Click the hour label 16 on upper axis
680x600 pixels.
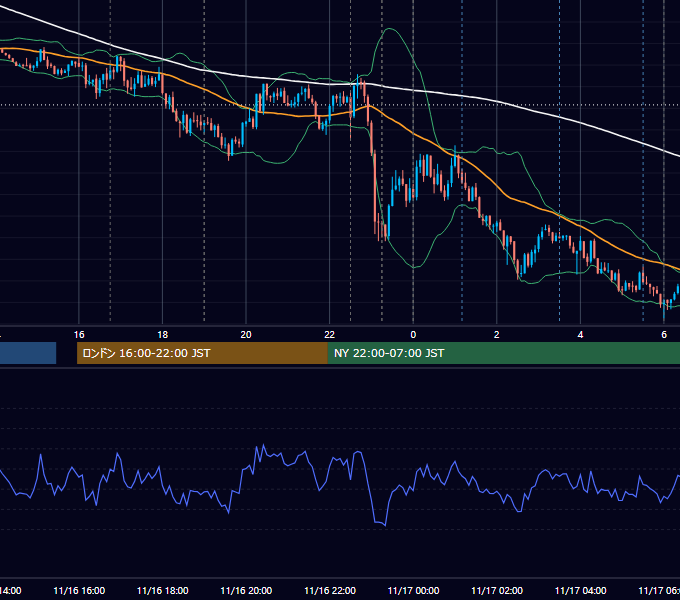79,335
